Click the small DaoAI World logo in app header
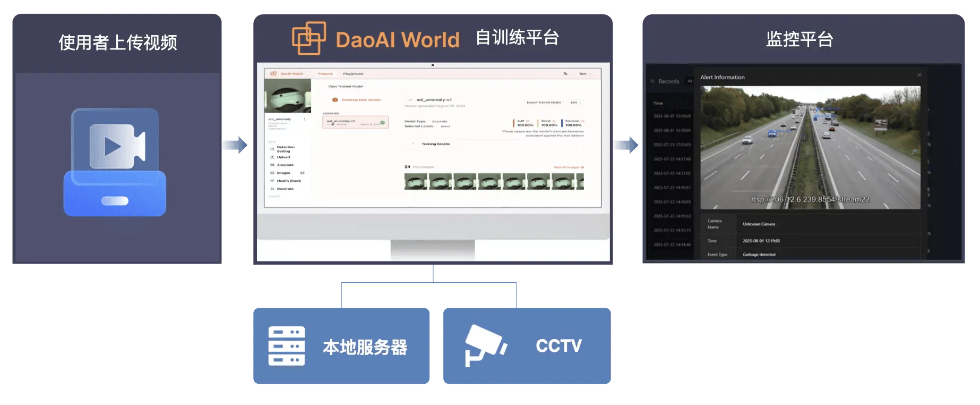The height and width of the screenshot is (405, 980). (x=273, y=74)
